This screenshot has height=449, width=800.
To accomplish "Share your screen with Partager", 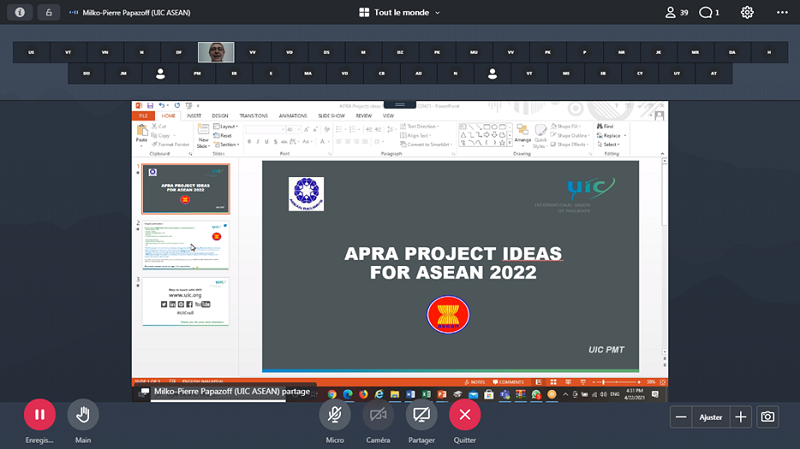I will pyautogui.click(x=421, y=415).
